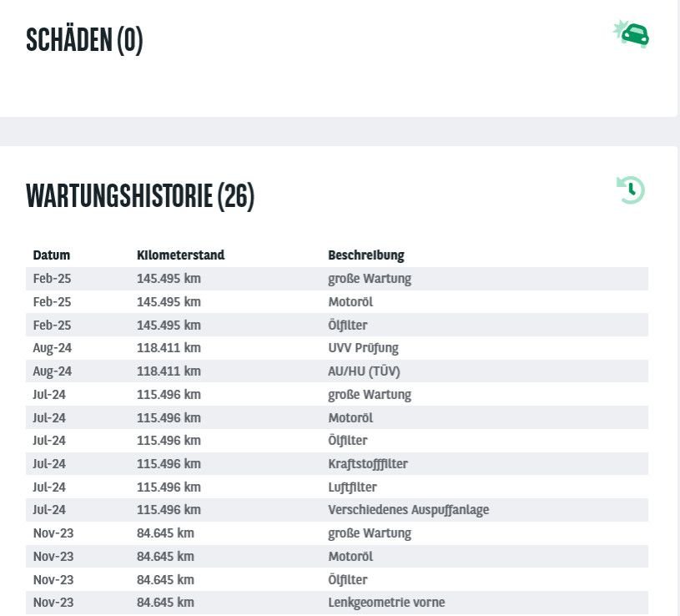Select the Jul-24 große Wartung row
Image resolution: width=680 pixels, height=616 pixels.
coord(337,394)
